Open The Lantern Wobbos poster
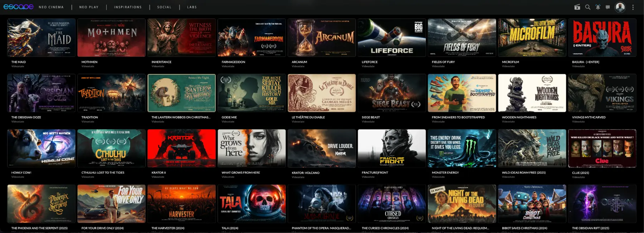644x233 pixels. coord(182,93)
